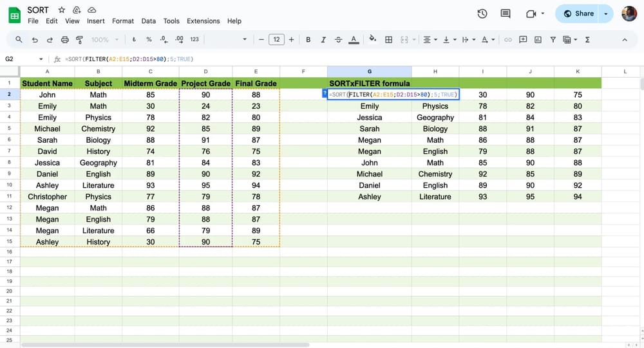Star this SORT spreadsheet

tap(62, 10)
